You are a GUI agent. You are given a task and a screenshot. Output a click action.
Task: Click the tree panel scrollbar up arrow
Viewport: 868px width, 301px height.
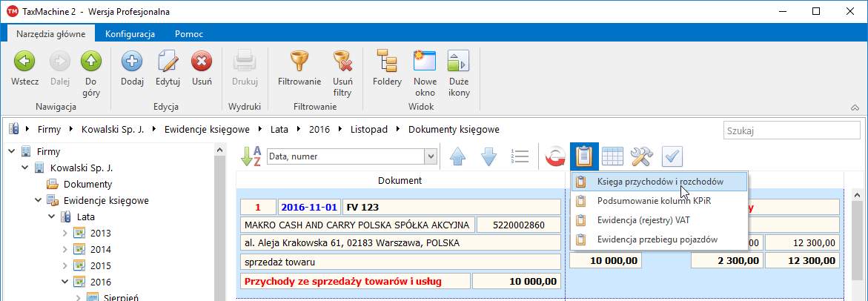pyautogui.click(x=219, y=150)
